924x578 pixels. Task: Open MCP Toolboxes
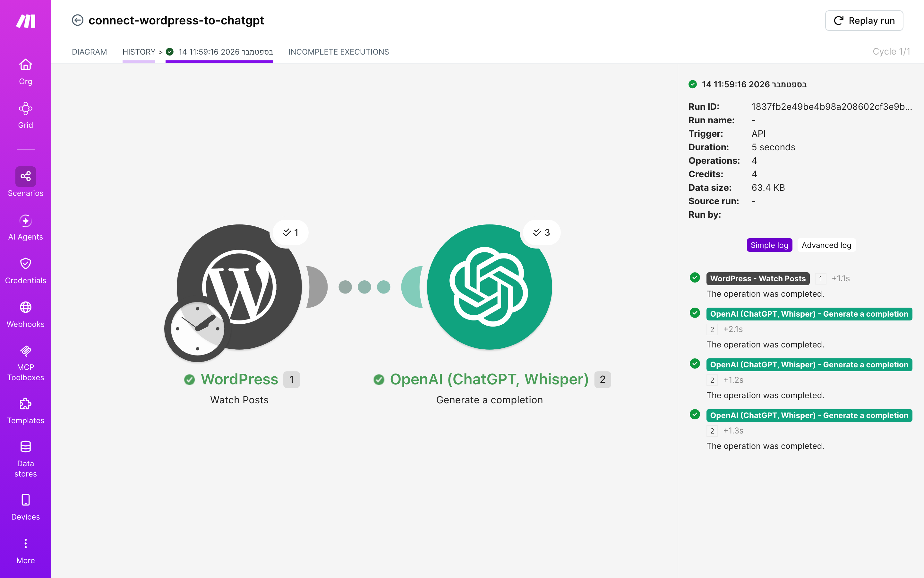click(x=26, y=363)
